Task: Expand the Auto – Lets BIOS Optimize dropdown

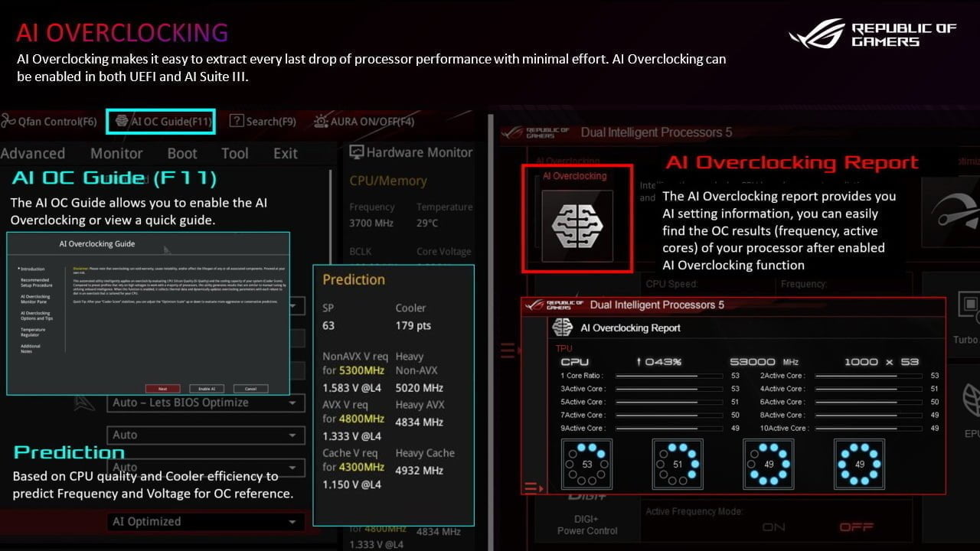Action: (x=206, y=403)
